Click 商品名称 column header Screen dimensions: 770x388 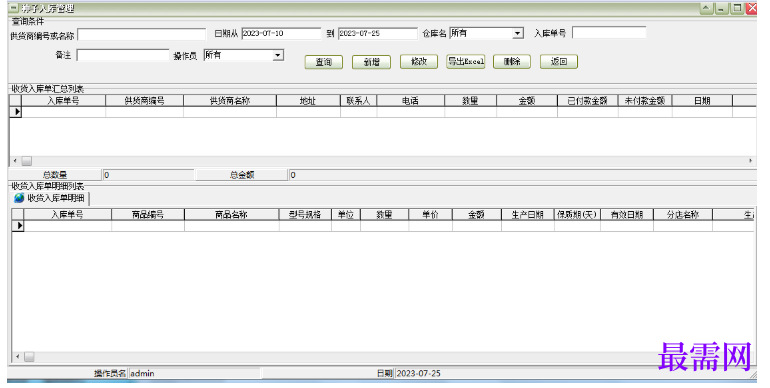click(x=231, y=215)
